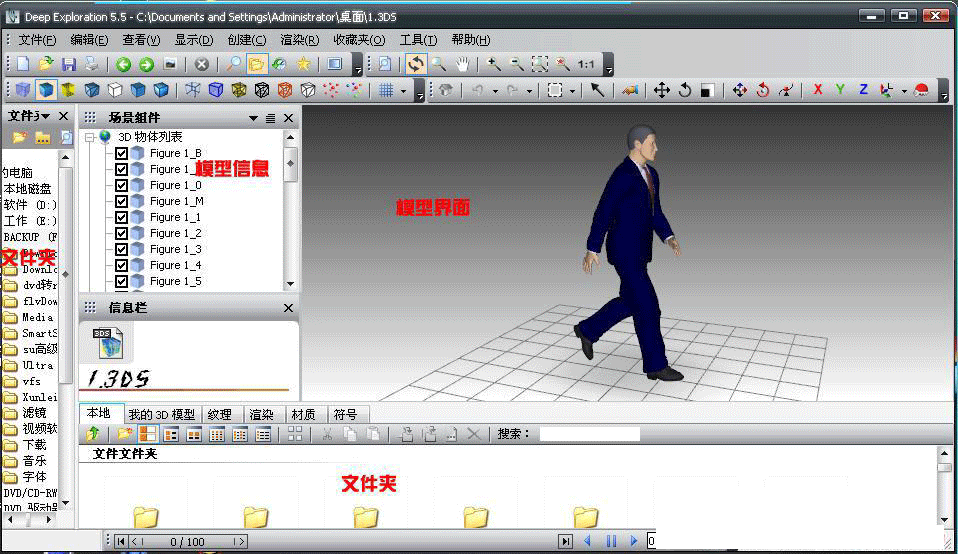958x554 pixels.
Task: Select the black arrow pointer tool
Action: [597, 90]
